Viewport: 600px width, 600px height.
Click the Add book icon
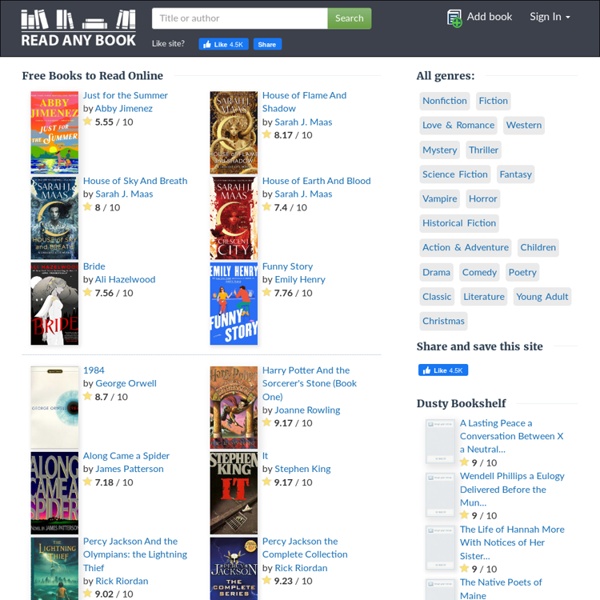(455, 17)
